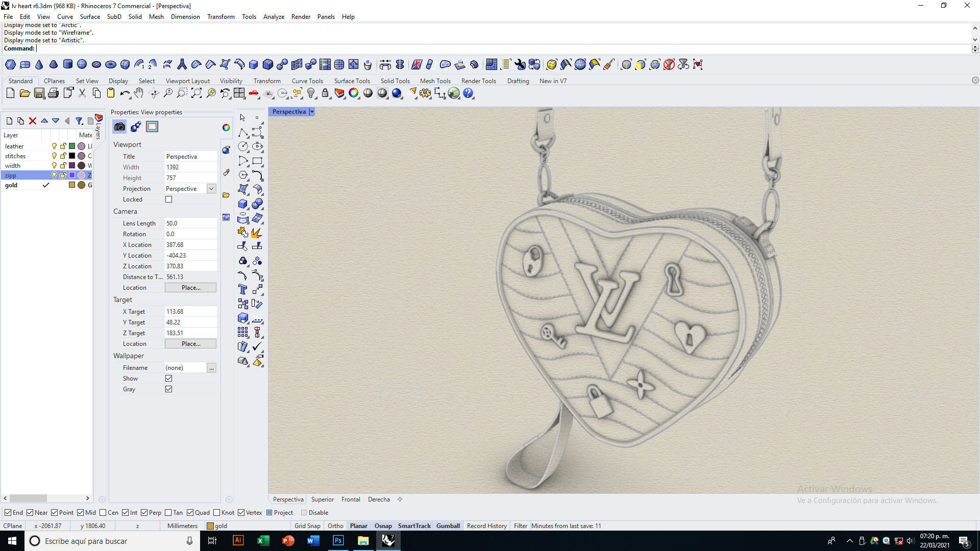The height and width of the screenshot is (551, 980).
Task: Click the blue Render sphere icon
Action: click(397, 93)
